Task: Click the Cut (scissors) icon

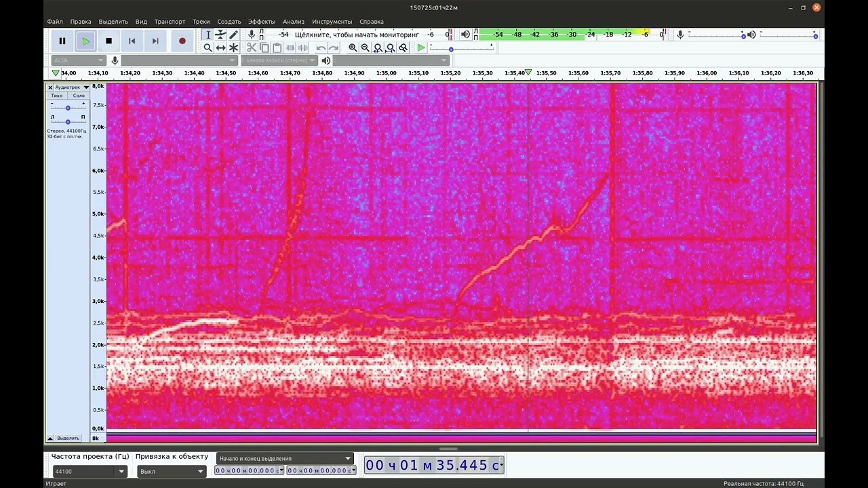Action: click(x=252, y=47)
